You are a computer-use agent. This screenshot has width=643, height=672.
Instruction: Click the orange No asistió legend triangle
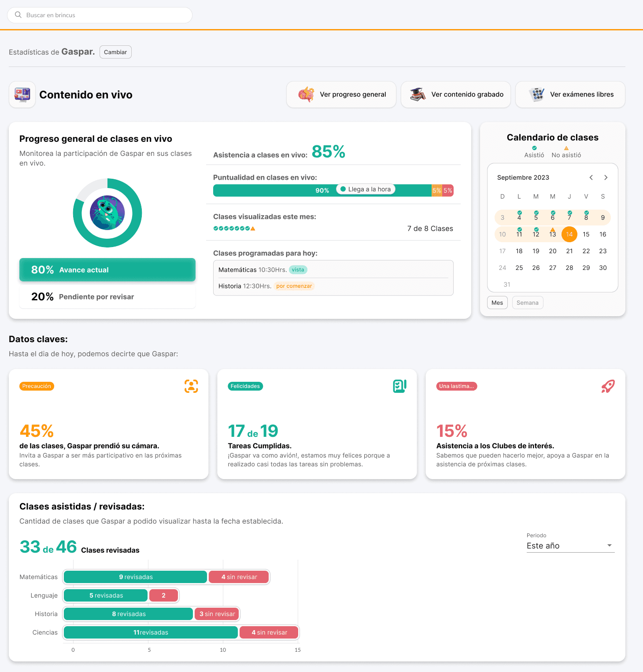pos(566,148)
